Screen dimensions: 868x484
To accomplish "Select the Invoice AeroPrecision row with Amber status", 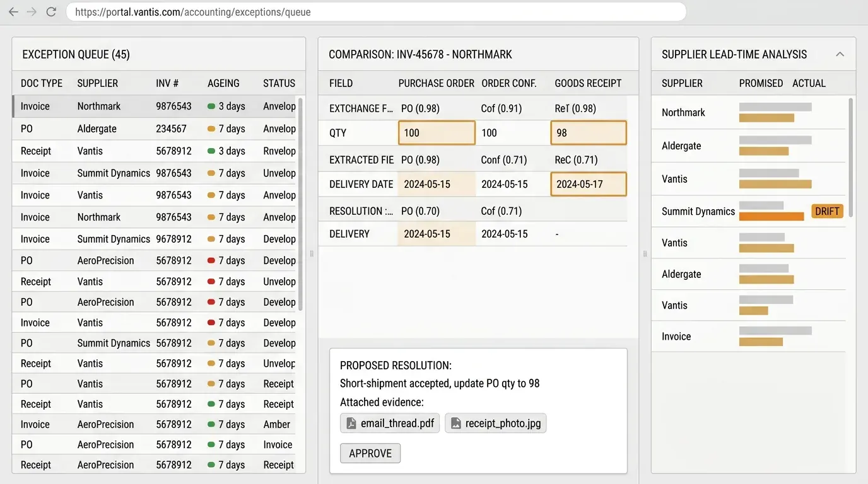I will [x=155, y=424].
